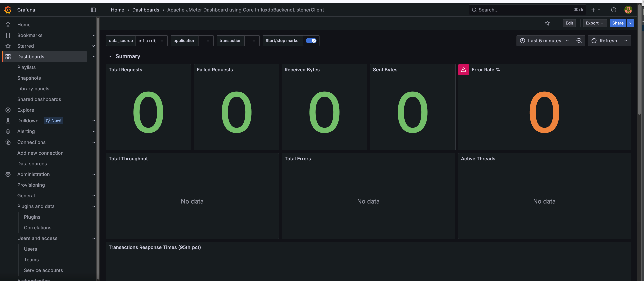Open Provisioning in the sidebar
644x281 pixels.
coord(31,185)
